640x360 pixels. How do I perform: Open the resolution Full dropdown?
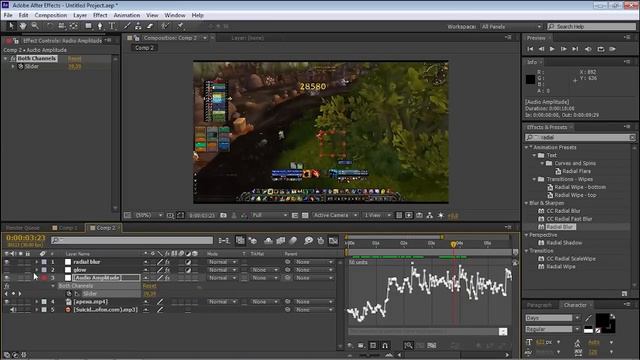270,215
